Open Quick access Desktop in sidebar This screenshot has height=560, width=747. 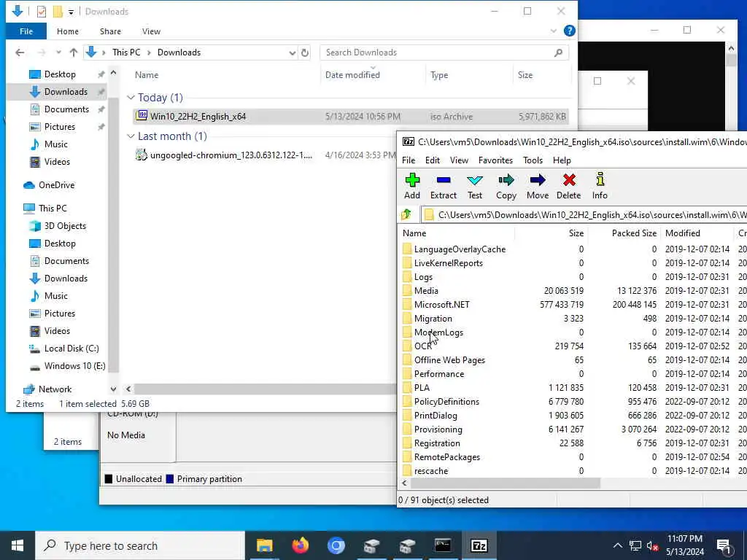60,74
